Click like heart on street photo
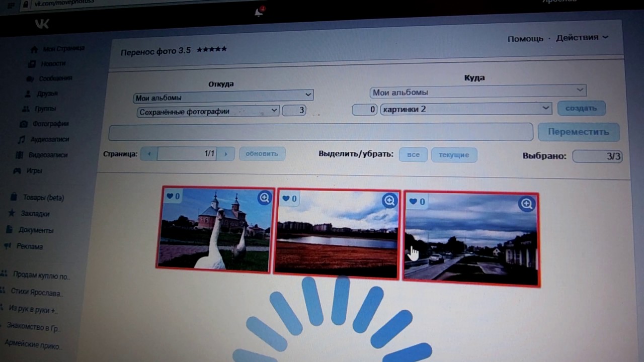This screenshot has width=644, height=362. point(413,202)
